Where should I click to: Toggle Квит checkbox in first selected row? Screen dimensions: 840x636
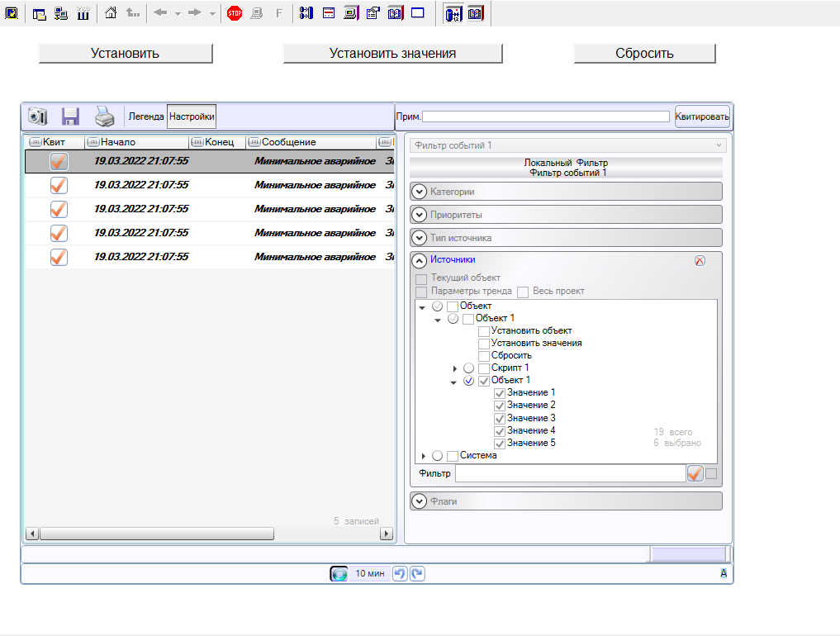pyautogui.click(x=59, y=161)
